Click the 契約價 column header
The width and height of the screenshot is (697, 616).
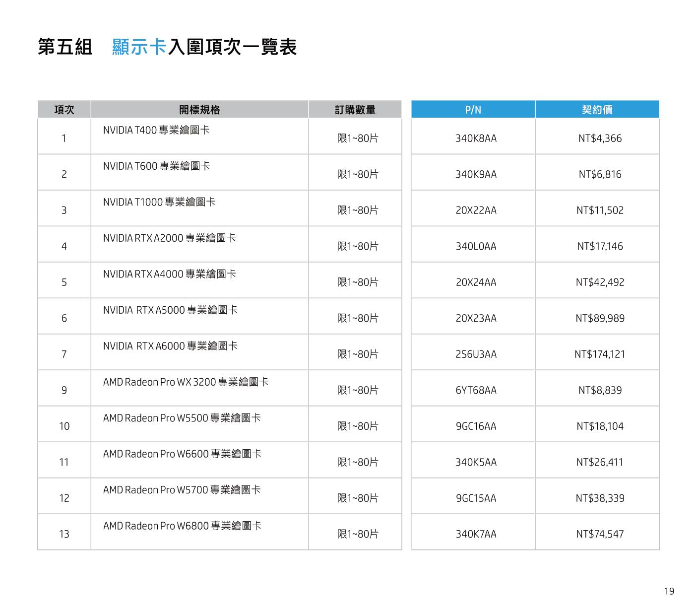(x=597, y=110)
